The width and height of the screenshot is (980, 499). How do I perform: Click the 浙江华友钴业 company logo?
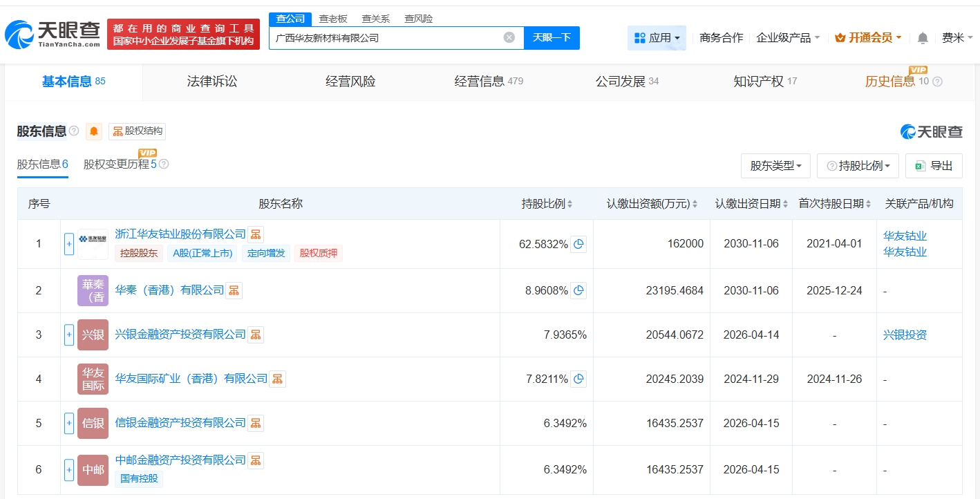tap(93, 244)
